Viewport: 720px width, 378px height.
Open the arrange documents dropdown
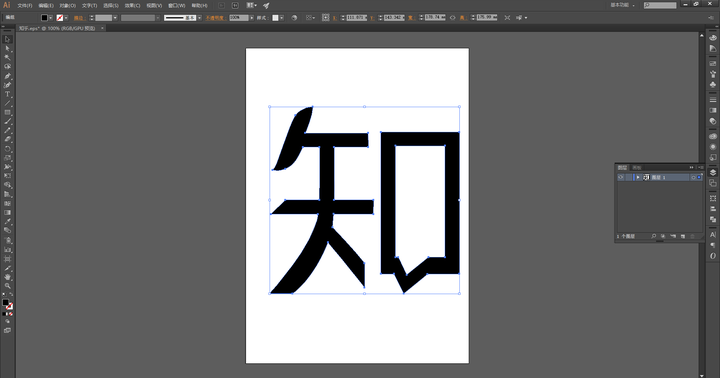251,6
